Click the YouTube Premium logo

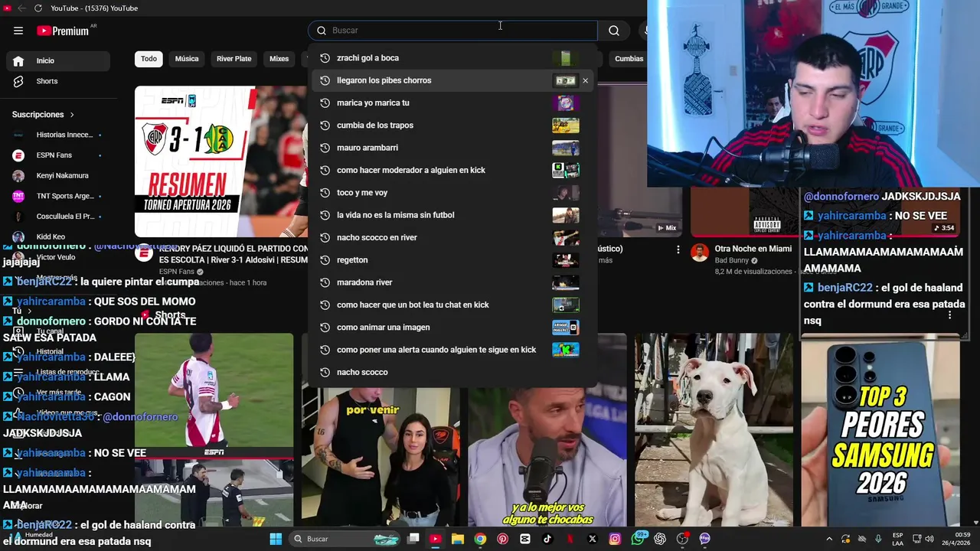[x=63, y=31]
